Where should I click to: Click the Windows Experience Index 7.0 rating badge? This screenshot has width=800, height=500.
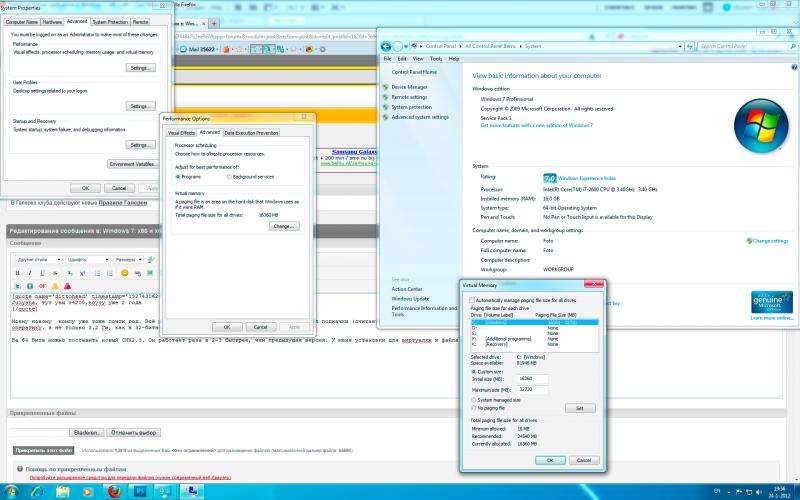[x=549, y=178]
